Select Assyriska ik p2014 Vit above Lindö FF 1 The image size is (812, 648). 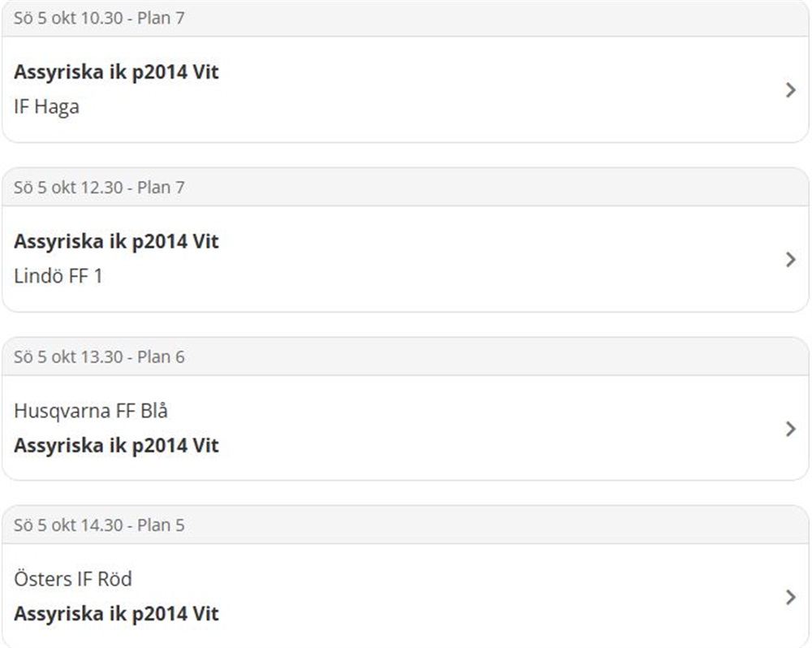[116, 241]
